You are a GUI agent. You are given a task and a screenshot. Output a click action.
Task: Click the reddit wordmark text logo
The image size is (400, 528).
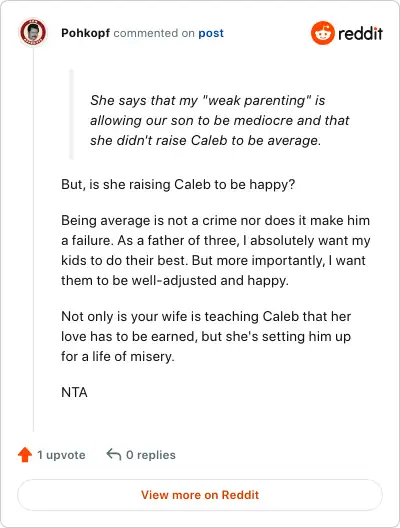tap(360, 34)
